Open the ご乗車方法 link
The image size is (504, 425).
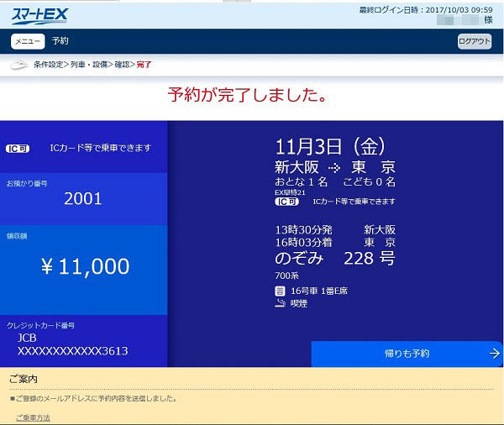tap(33, 417)
